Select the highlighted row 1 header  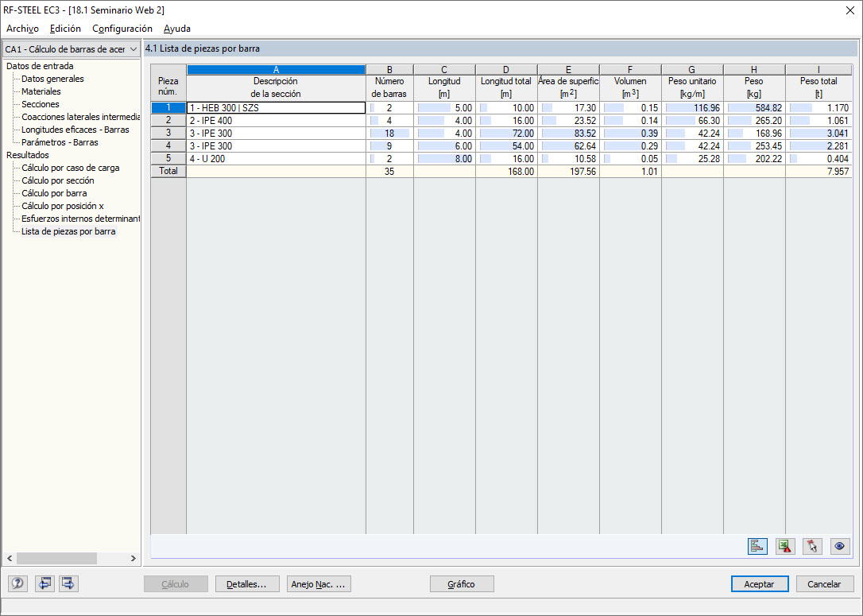168,107
